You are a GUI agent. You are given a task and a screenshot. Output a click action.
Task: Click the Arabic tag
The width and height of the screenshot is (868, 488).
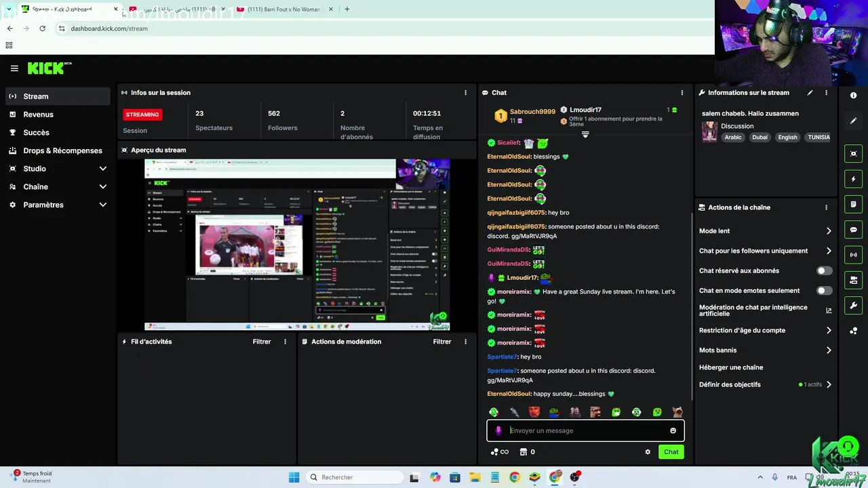(733, 137)
